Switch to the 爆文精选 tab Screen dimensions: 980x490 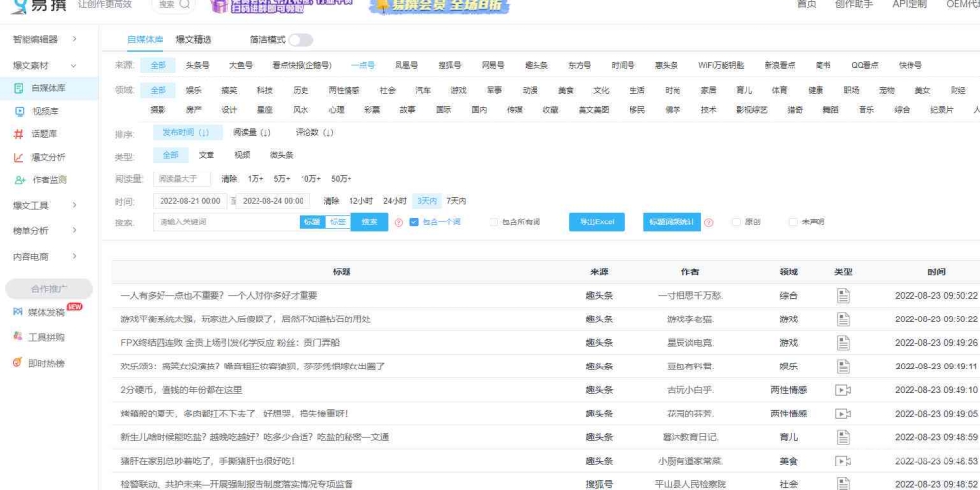[193, 40]
